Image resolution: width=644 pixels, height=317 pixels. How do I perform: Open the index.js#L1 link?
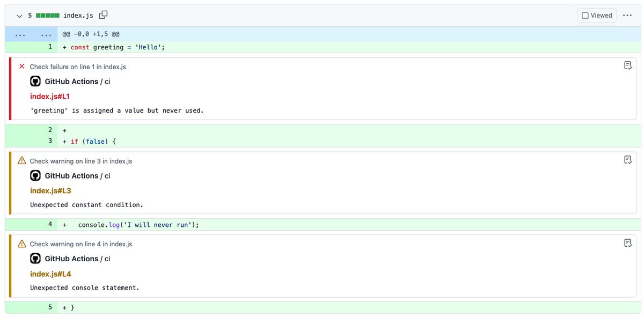point(50,97)
